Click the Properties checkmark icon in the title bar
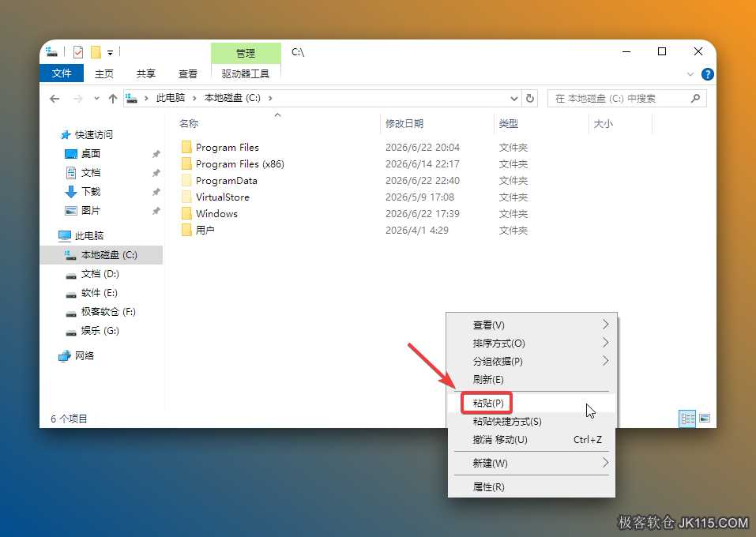 tap(78, 51)
